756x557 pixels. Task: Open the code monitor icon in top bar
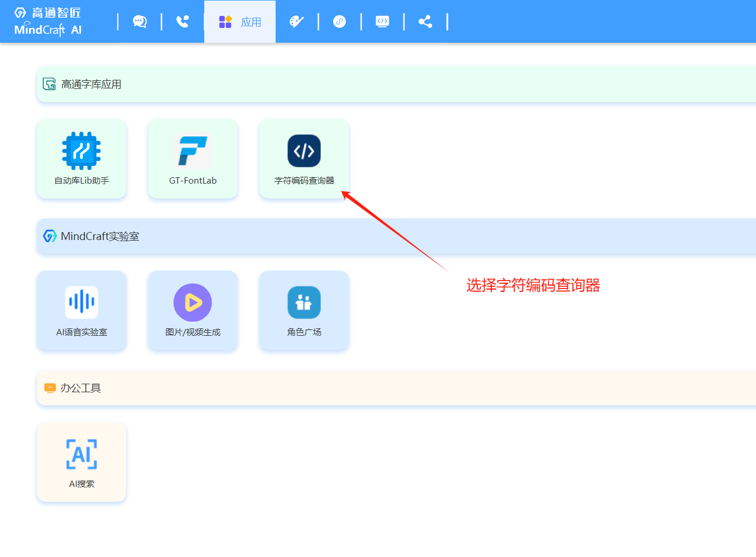pos(382,22)
